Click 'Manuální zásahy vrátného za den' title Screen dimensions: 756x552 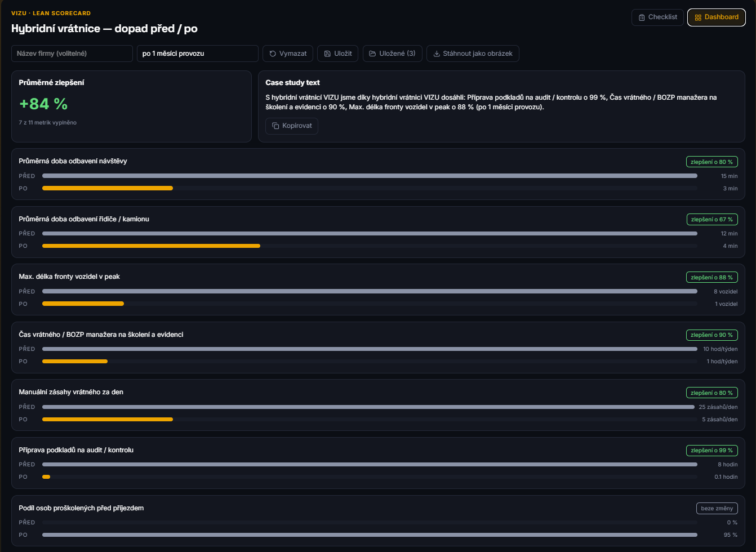(x=71, y=392)
